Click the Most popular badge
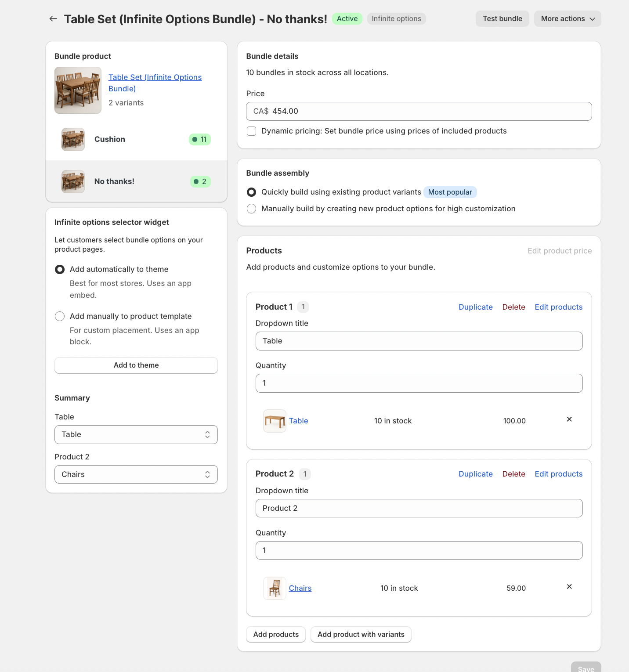 click(x=450, y=192)
